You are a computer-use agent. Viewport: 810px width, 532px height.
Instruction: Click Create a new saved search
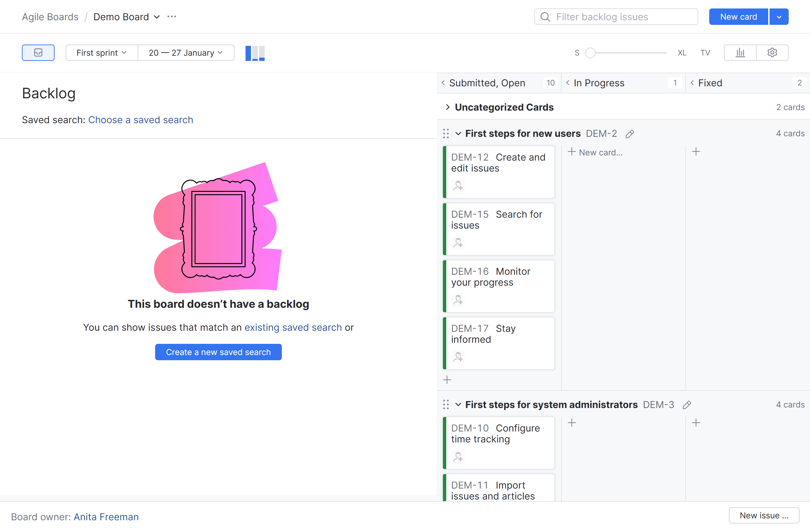pos(218,352)
